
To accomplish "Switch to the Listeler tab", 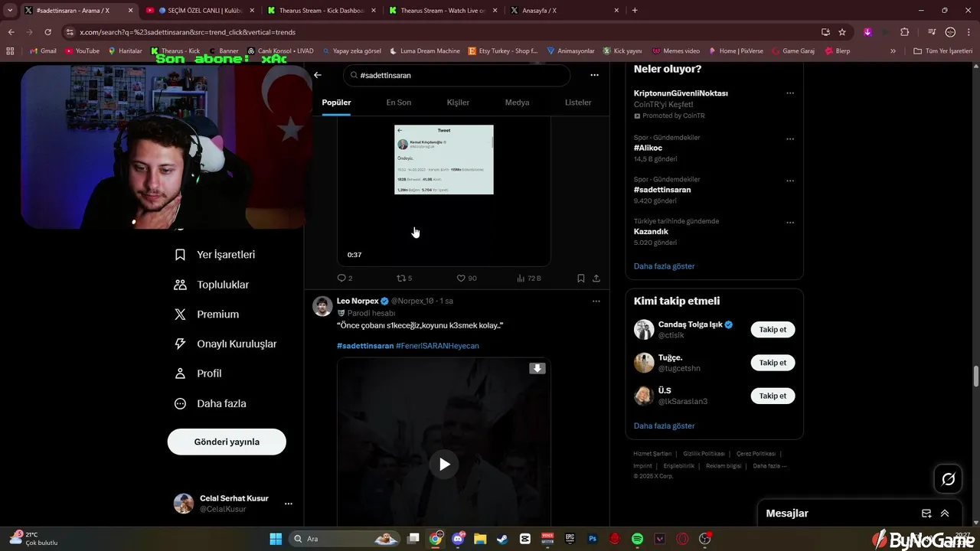I will point(578,103).
